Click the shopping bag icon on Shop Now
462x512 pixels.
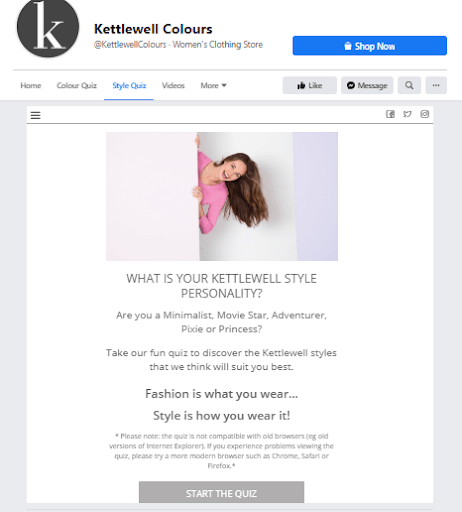[348, 46]
